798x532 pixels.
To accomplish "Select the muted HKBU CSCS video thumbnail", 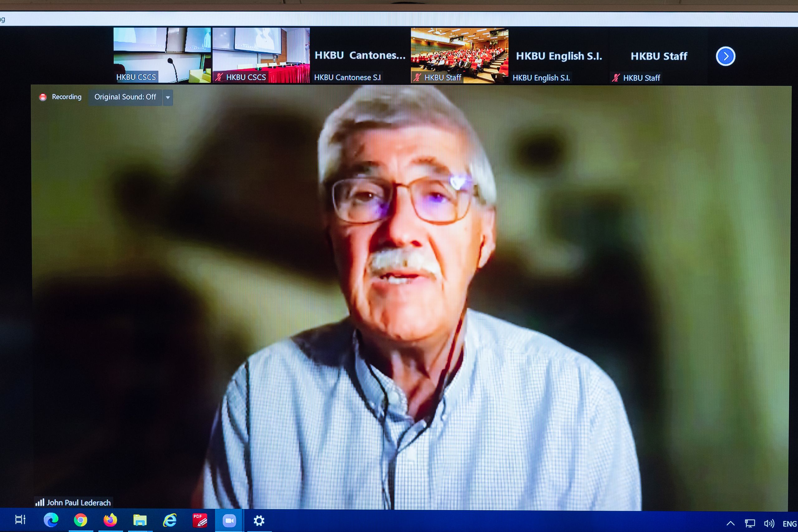I will click(261, 55).
